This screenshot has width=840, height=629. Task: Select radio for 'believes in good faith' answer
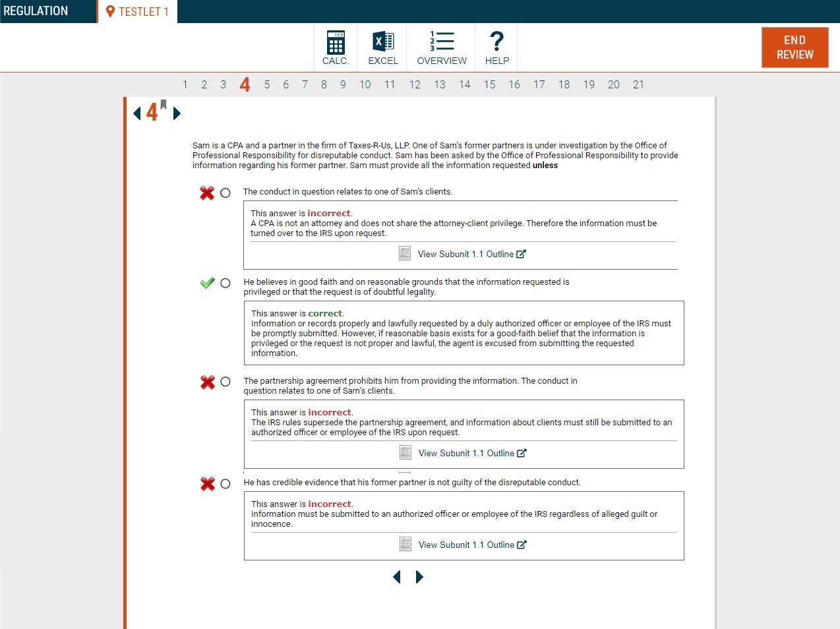pyautogui.click(x=225, y=283)
